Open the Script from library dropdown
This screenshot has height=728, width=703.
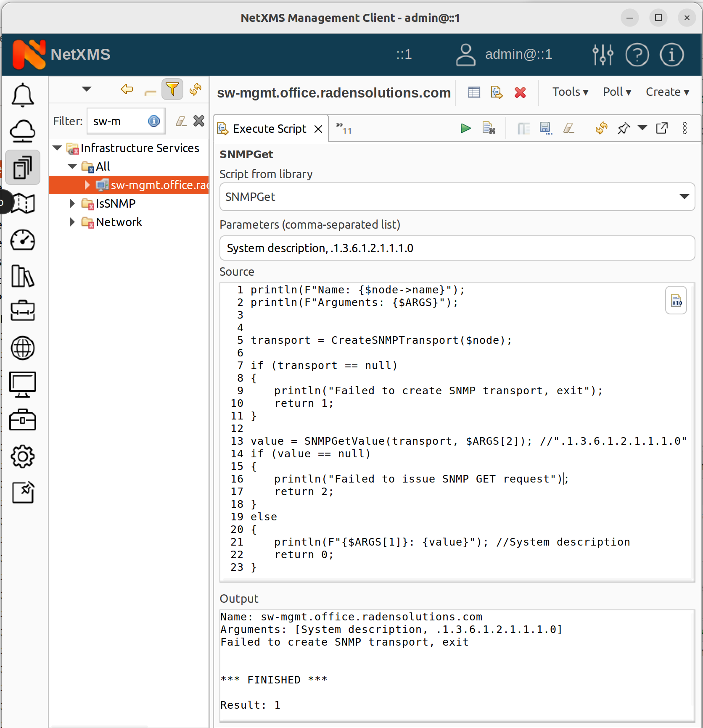457,197
